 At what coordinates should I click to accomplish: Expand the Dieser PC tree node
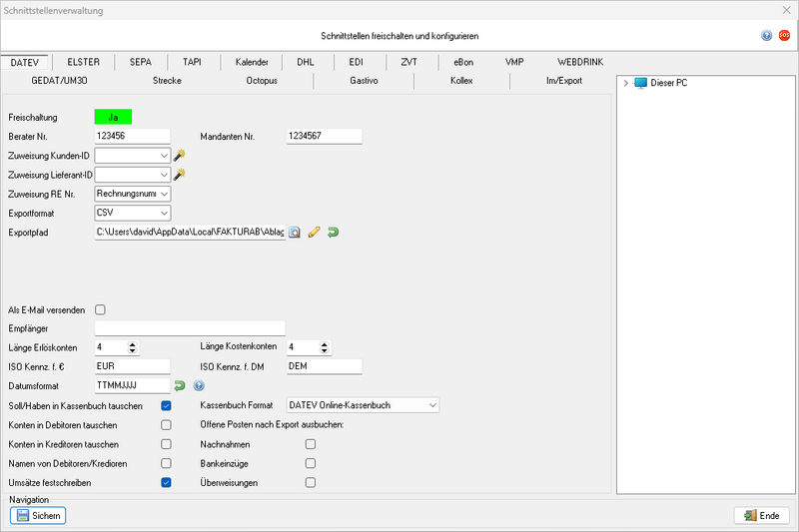[625, 83]
